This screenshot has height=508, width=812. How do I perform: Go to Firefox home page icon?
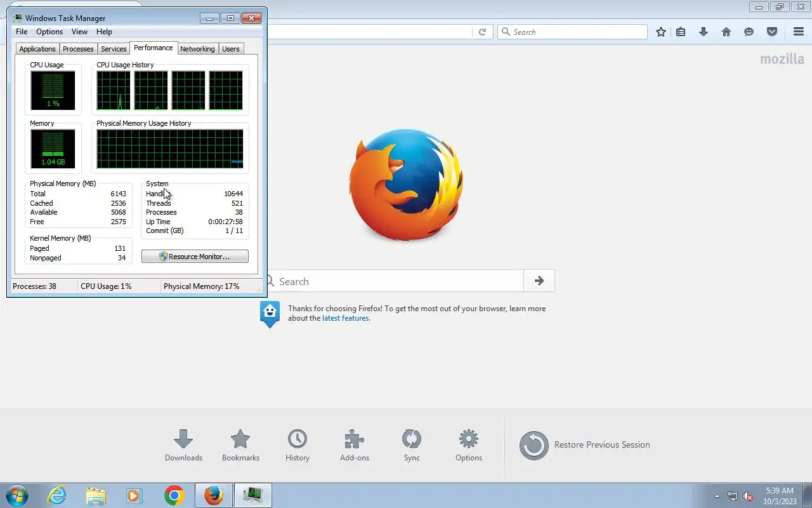726,32
